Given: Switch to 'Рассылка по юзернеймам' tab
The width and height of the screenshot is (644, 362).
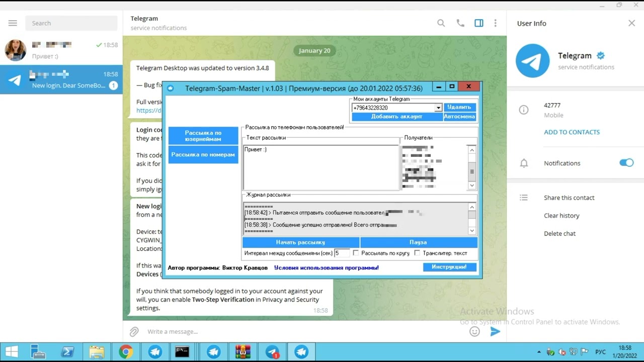Looking at the screenshot, I should click(x=203, y=136).
